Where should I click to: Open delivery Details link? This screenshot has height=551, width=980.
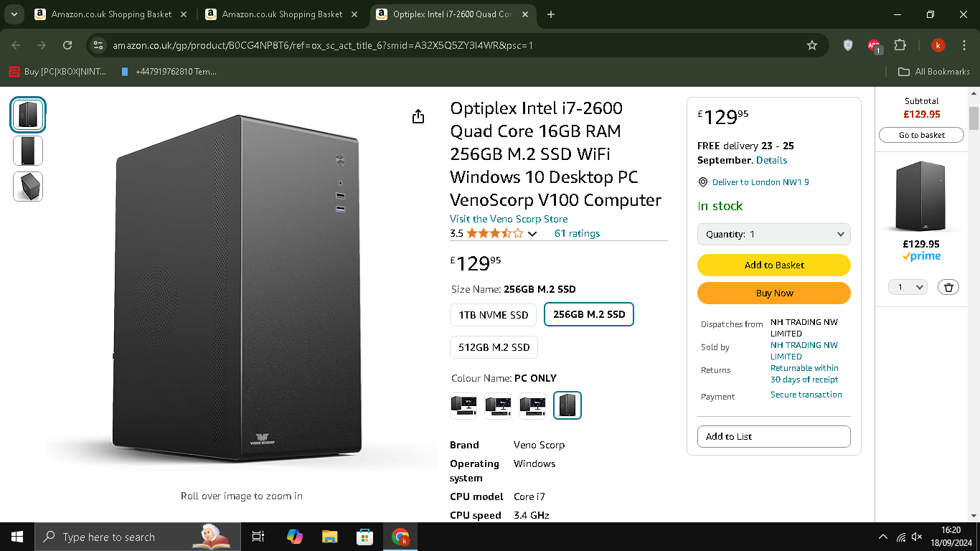771,160
